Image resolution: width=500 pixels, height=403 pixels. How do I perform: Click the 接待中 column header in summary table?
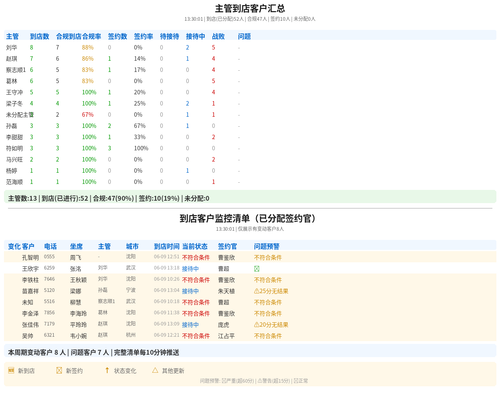[x=195, y=36]
